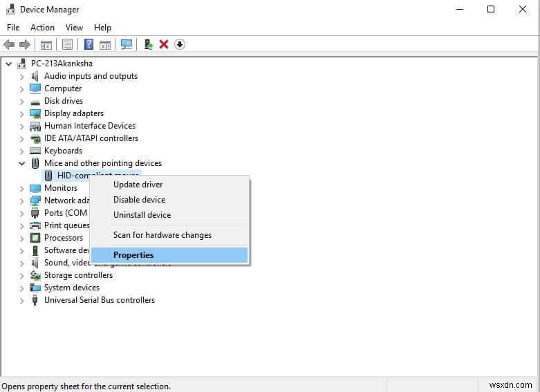
Task: Open the Action menu
Action: click(42, 28)
